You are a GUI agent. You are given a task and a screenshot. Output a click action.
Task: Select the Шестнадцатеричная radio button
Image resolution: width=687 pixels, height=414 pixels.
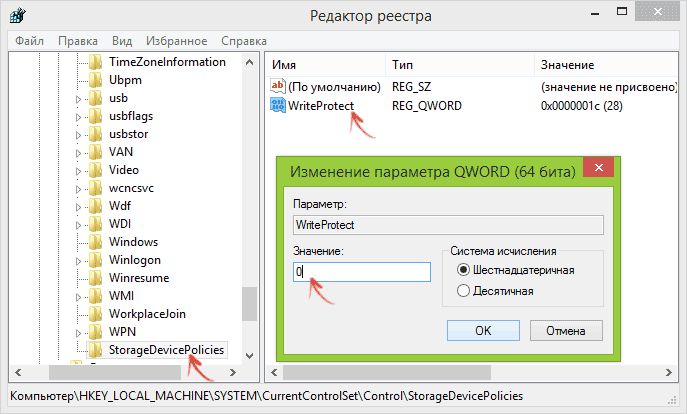pos(463,270)
